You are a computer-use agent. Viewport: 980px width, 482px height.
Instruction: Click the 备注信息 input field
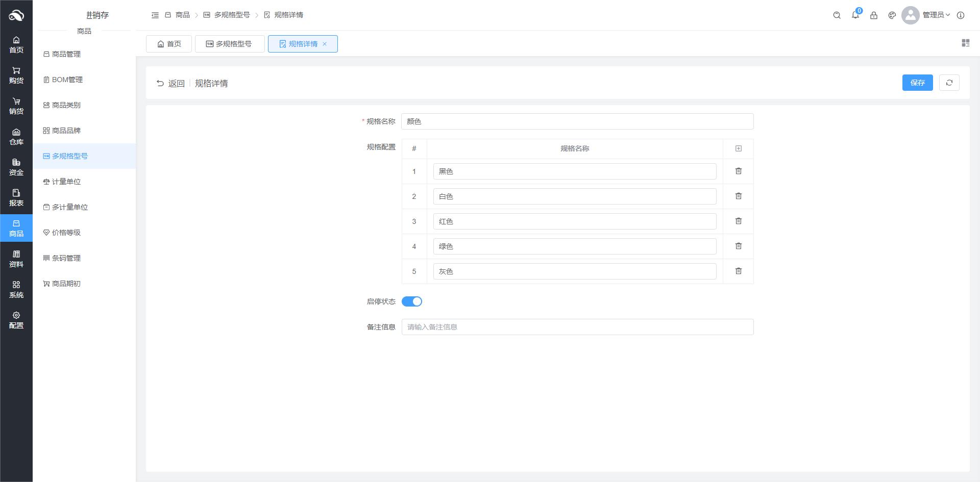tap(577, 327)
